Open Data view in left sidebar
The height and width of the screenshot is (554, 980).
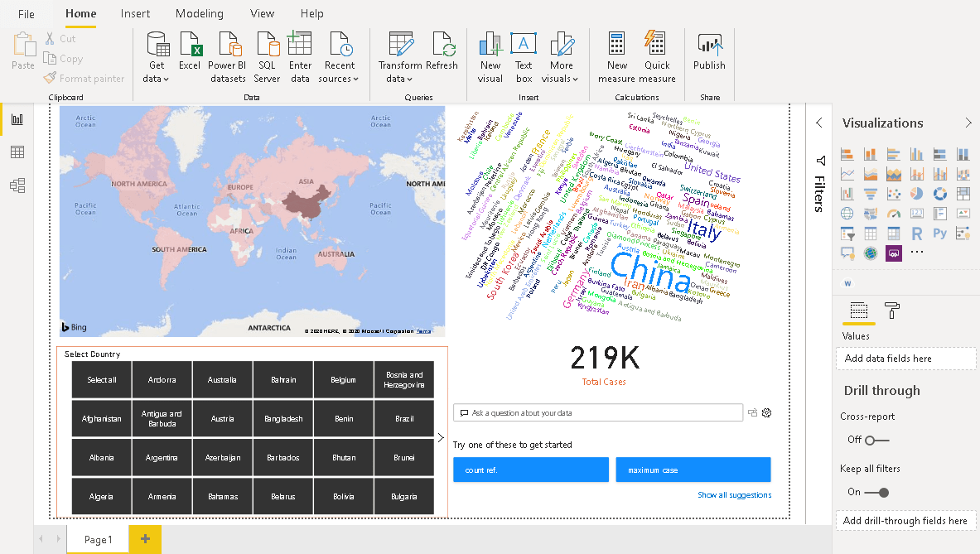[17, 152]
